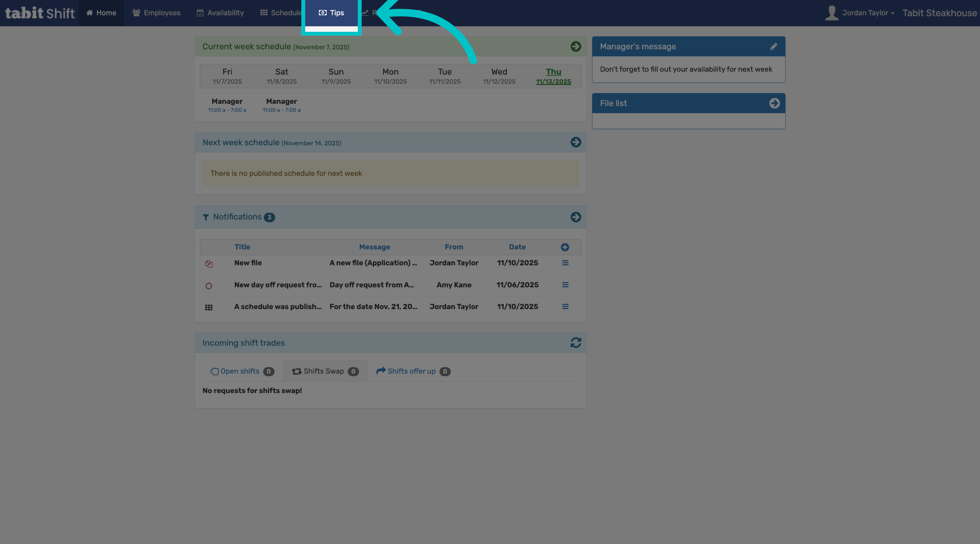Click the Manager's message text body

tap(686, 69)
